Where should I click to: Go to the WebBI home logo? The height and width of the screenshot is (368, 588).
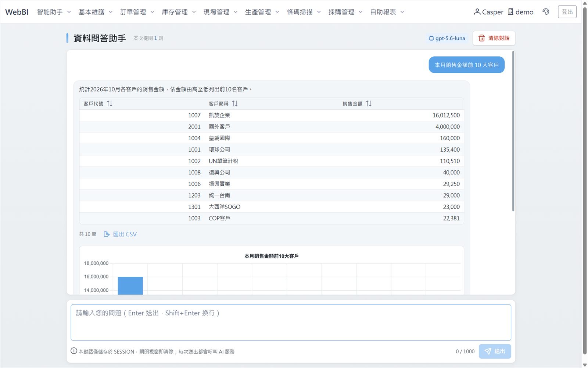click(17, 12)
